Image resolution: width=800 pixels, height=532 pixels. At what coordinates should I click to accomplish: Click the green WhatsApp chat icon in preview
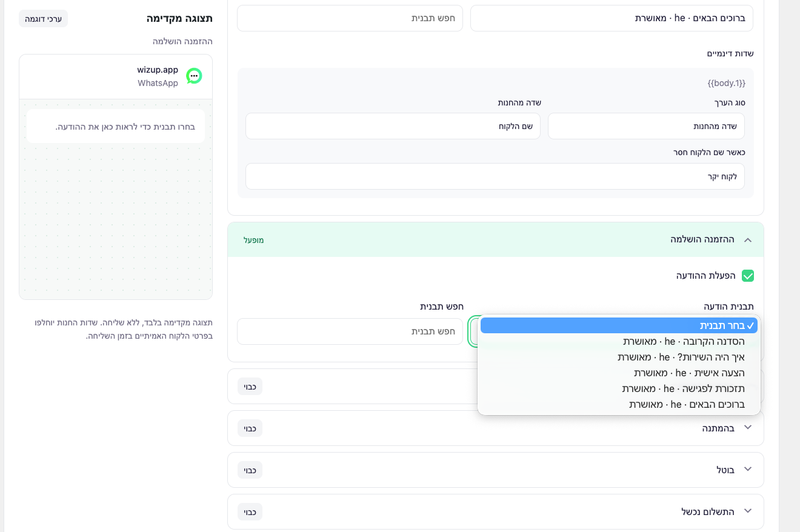tap(194, 76)
